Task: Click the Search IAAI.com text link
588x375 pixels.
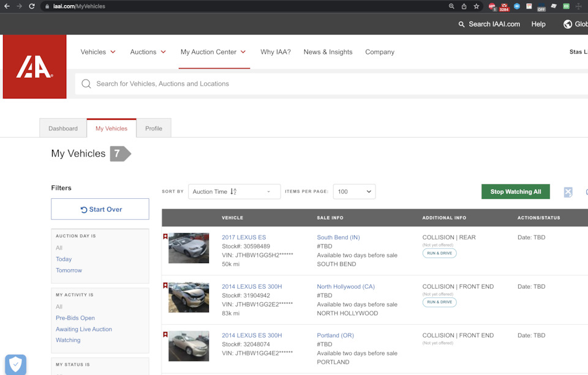Action: click(x=494, y=24)
